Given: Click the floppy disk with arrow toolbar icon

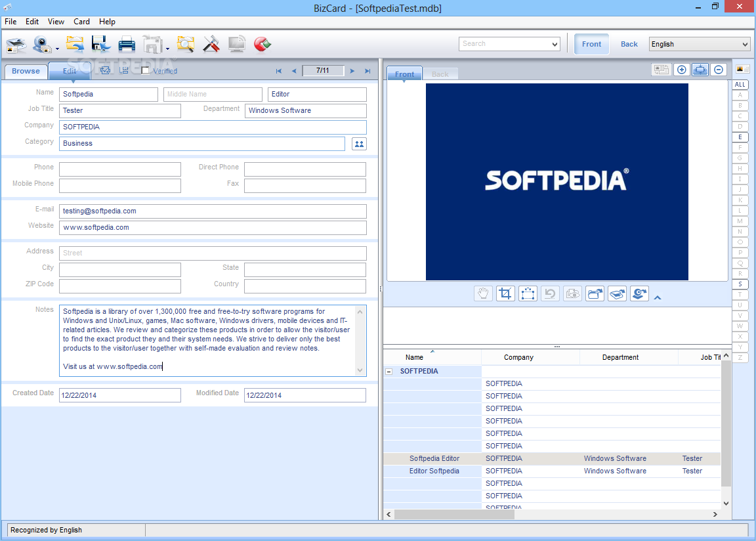Looking at the screenshot, I should click(x=101, y=45).
